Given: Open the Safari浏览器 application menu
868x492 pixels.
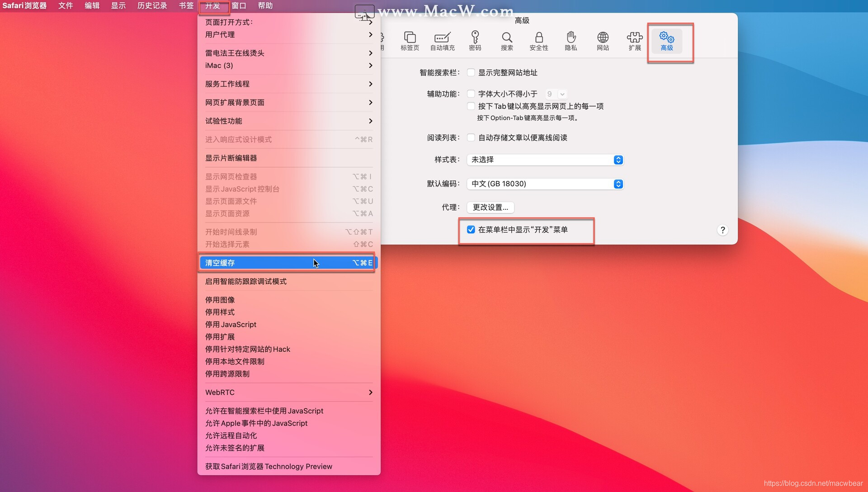Looking at the screenshot, I should pyautogui.click(x=24, y=5).
